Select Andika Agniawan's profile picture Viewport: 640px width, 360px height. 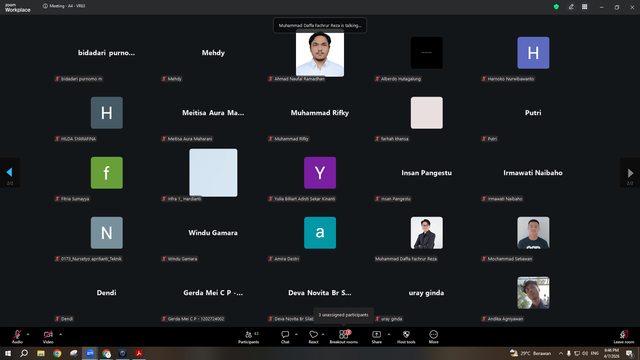click(x=533, y=293)
